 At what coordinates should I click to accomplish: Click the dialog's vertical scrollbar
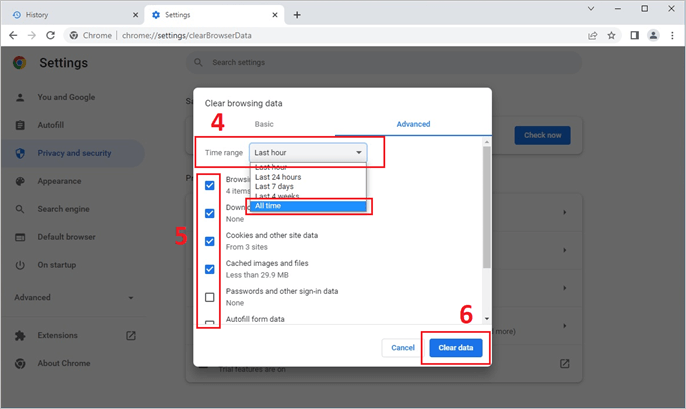tap(486, 220)
